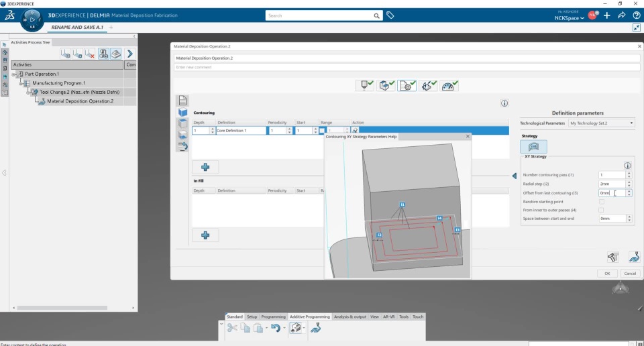Select the document page icon in dialog sidebar
644x346 pixels.
point(182,101)
